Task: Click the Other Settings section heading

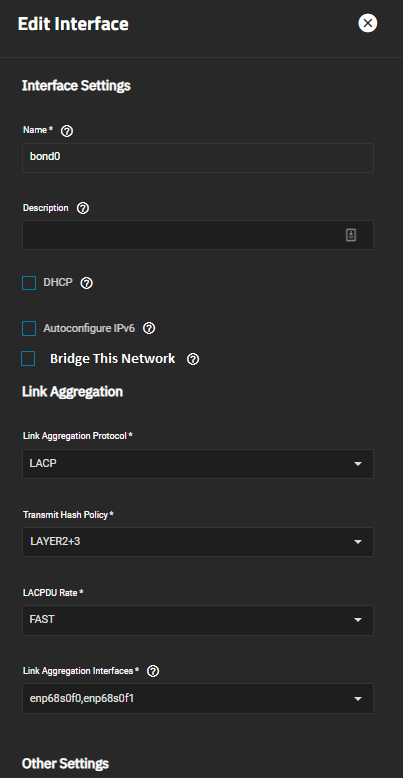Action: pyautogui.click(x=66, y=763)
